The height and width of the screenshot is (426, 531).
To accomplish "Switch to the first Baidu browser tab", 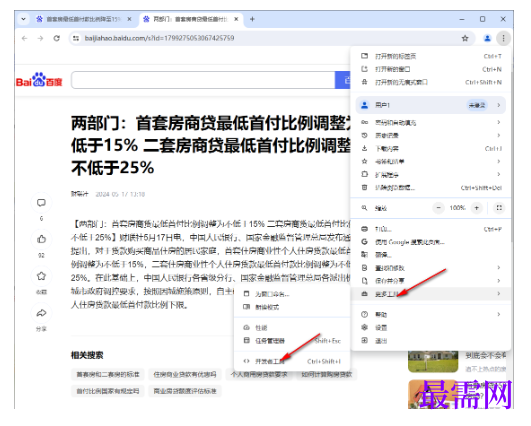I will (83, 19).
